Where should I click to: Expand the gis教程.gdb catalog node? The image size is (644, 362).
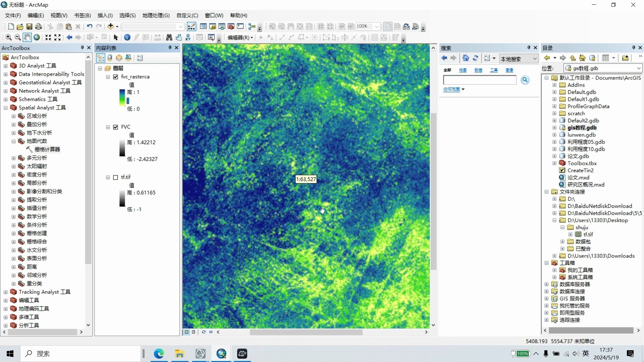click(x=554, y=128)
